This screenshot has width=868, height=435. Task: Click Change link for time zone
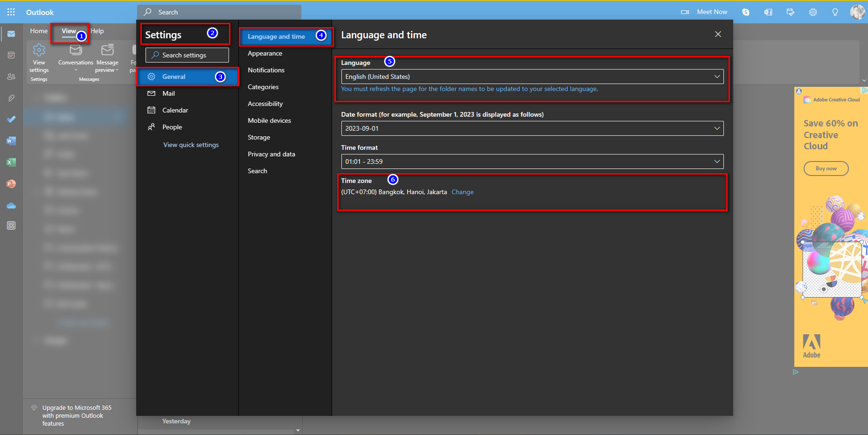(x=462, y=192)
